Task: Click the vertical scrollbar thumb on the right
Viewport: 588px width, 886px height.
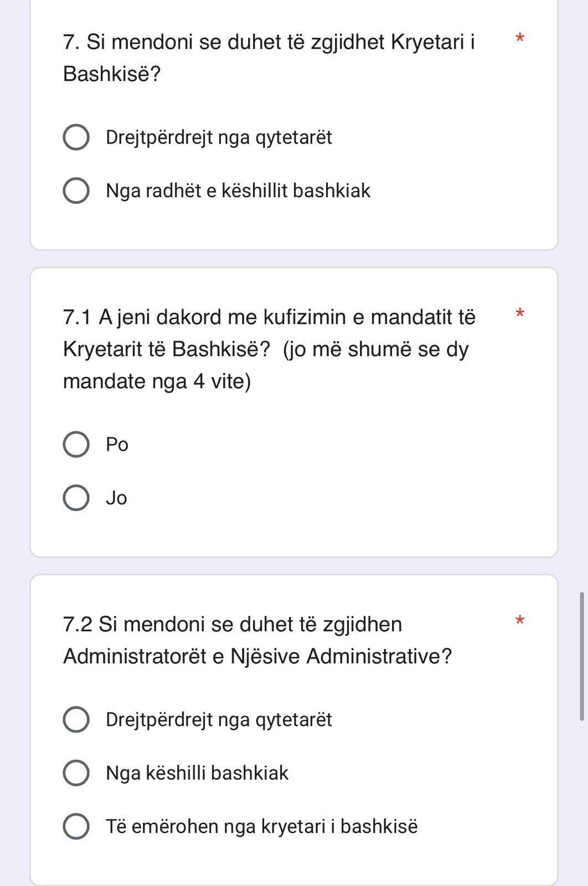Action: click(581, 656)
